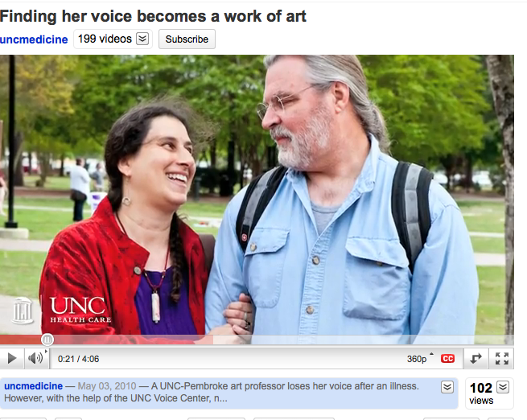Play the video with the play button

[x=11, y=359]
